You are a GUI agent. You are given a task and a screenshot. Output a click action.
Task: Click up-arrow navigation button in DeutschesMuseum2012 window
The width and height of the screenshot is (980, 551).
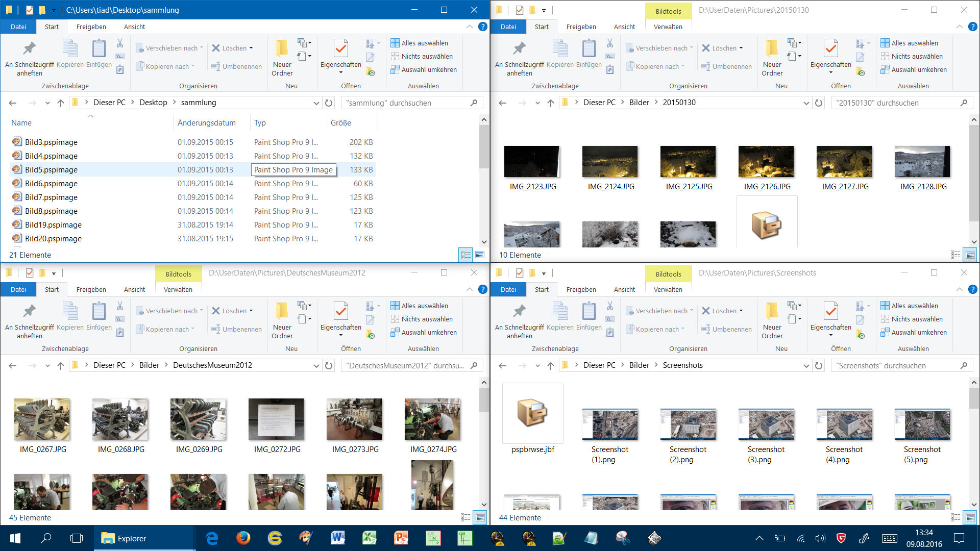point(61,365)
